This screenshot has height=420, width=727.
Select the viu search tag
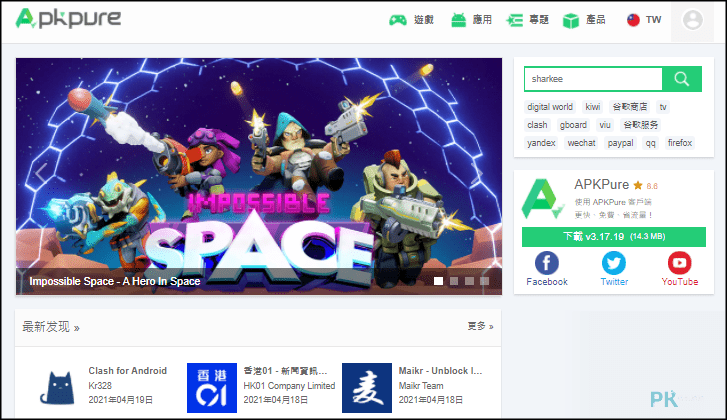605,125
